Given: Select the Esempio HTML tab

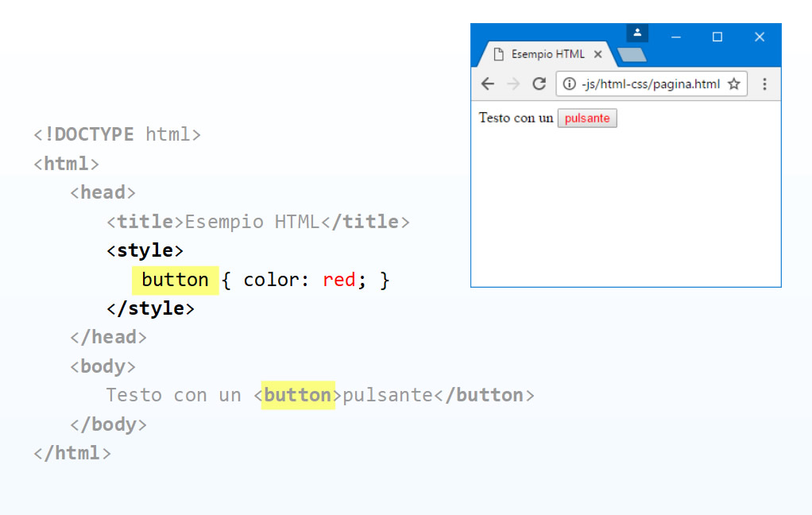Looking at the screenshot, I should pos(548,54).
